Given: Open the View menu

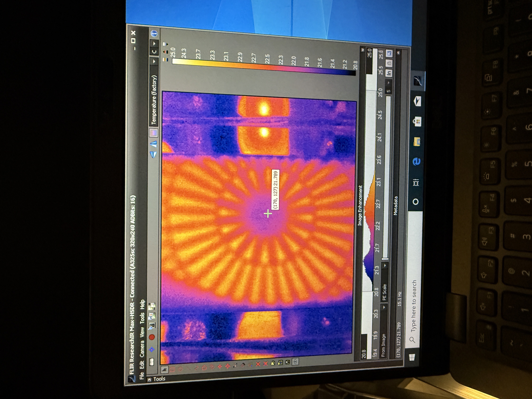Looking at the screenshot, I should tap(142, 332).
